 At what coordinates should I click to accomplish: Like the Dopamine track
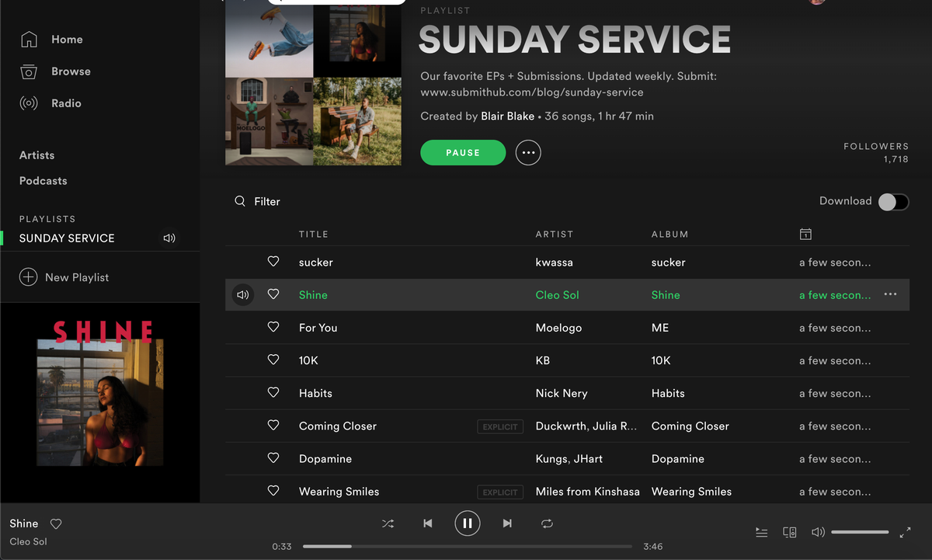pyautogui.click(x=273, y=457)
